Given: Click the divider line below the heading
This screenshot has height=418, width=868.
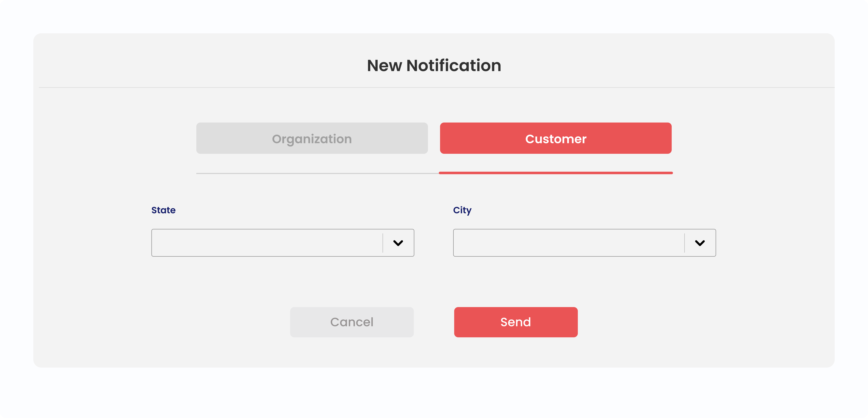Looking at the screenshot, I should [x=437, y=87].
